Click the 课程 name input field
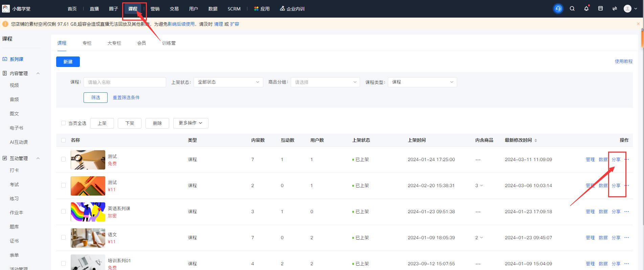644x270 pixels. click(x=125, y=82)
